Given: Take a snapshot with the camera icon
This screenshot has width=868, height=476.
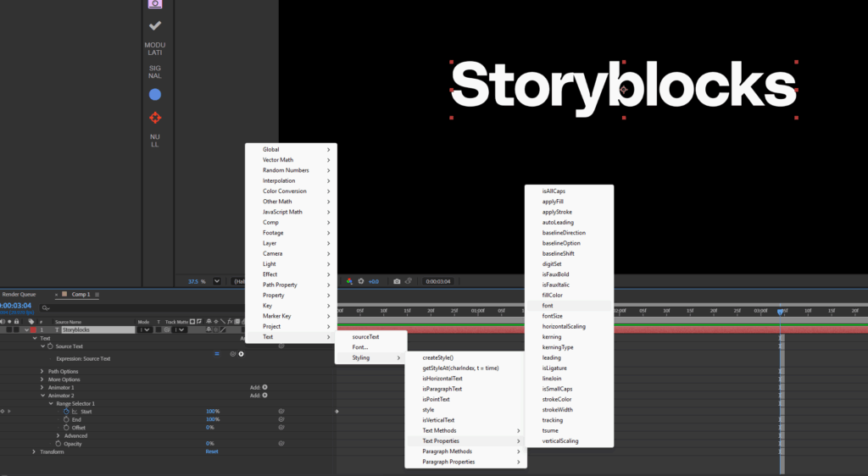Looking at the screenshot, I should tap(397, 281).
